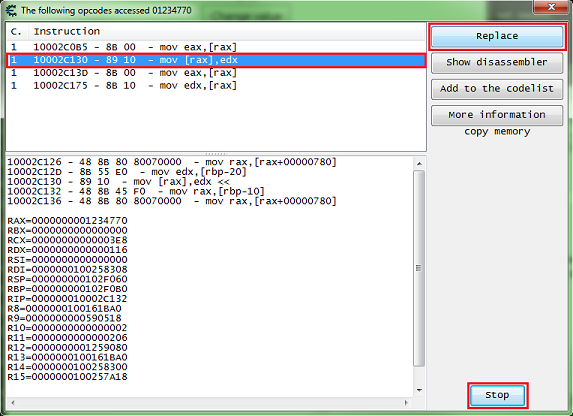Select instruction at 10002C175 mov edx,[rax]
The height and width of the screenshot is (416, 573).
[x=216, y=86]
